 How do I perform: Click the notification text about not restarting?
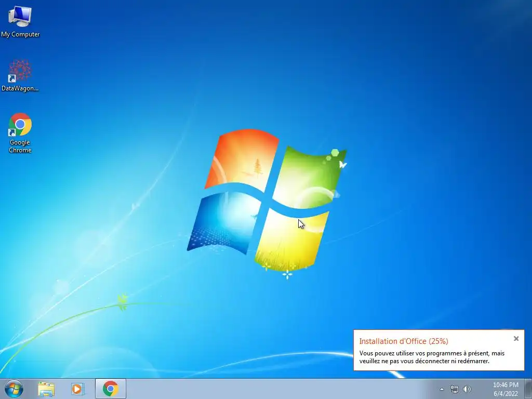432,357
